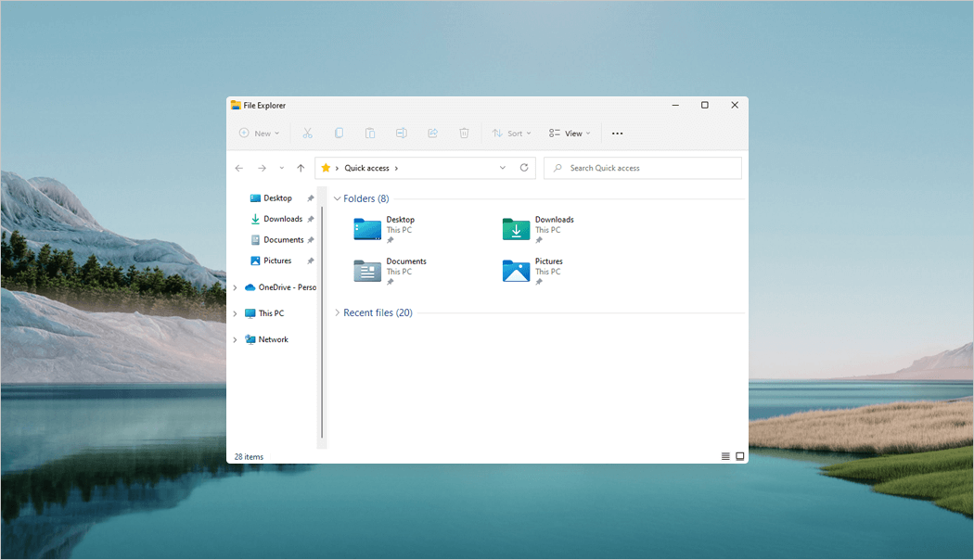This screenshot has height=560, width=974.
Task: Refresh the Quick access view
Action: (524, 168)
